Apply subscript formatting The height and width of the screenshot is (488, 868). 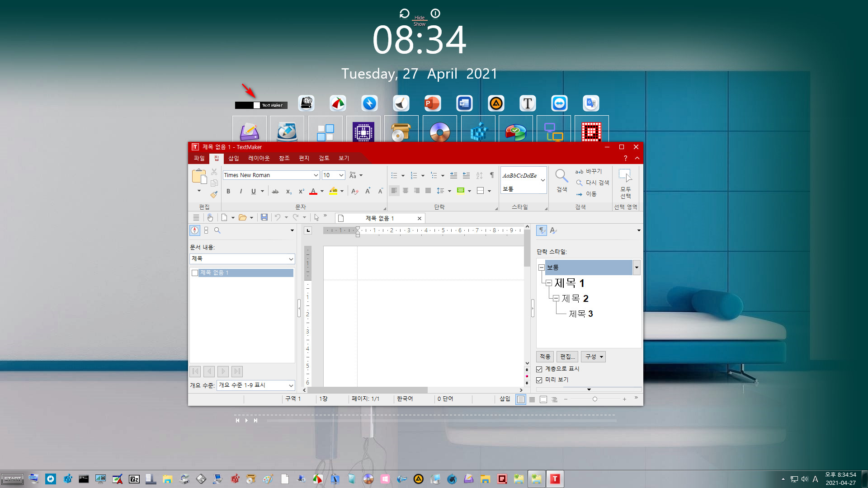pyautogui.click(x=288, y=191)
